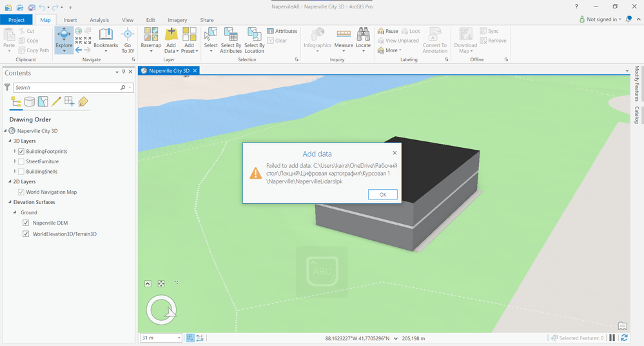Viewport: 644px width, 346px height.
Task: Enable the BuildingShells layer checkbox
Action: tap(21, 172)
